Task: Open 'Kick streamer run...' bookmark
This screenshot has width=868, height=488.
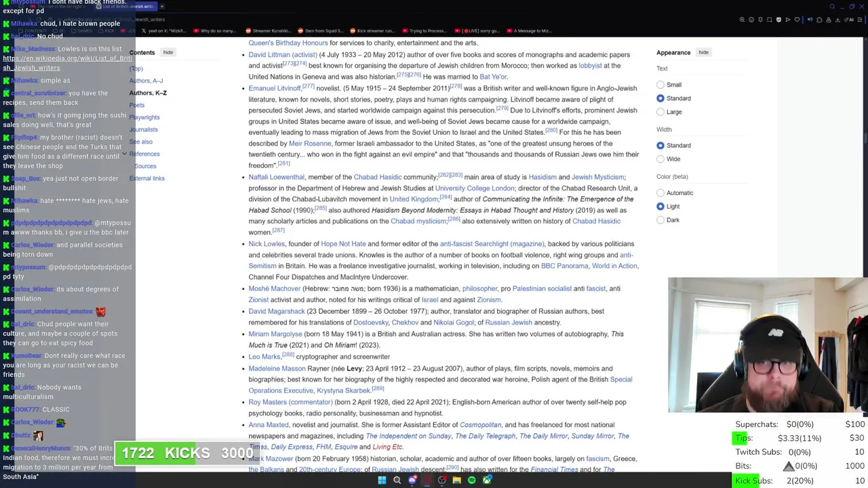Action: [372, 30]
